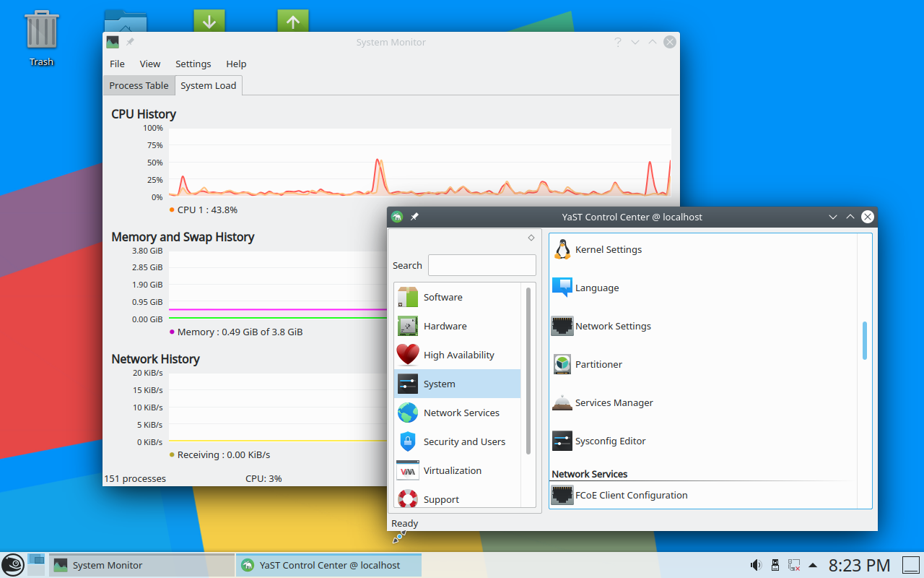The image size is (924, 578).
Task: Click the Network History heading
Action: 155,359
